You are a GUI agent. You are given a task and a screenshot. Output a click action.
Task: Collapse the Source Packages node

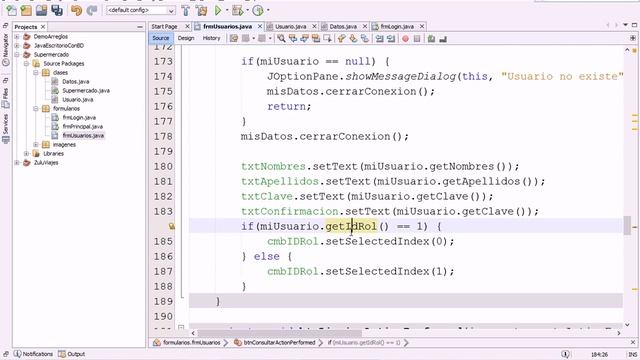pos(27,63)
